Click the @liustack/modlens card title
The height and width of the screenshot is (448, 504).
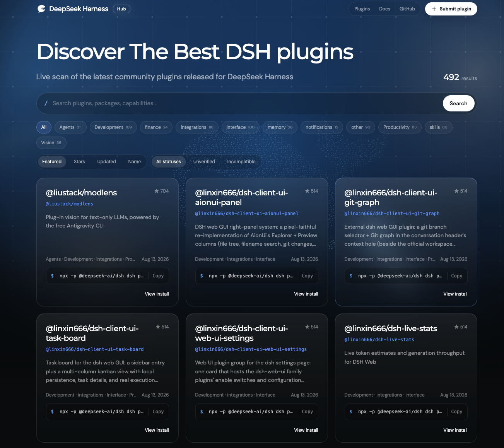click(x=81, y=193)
